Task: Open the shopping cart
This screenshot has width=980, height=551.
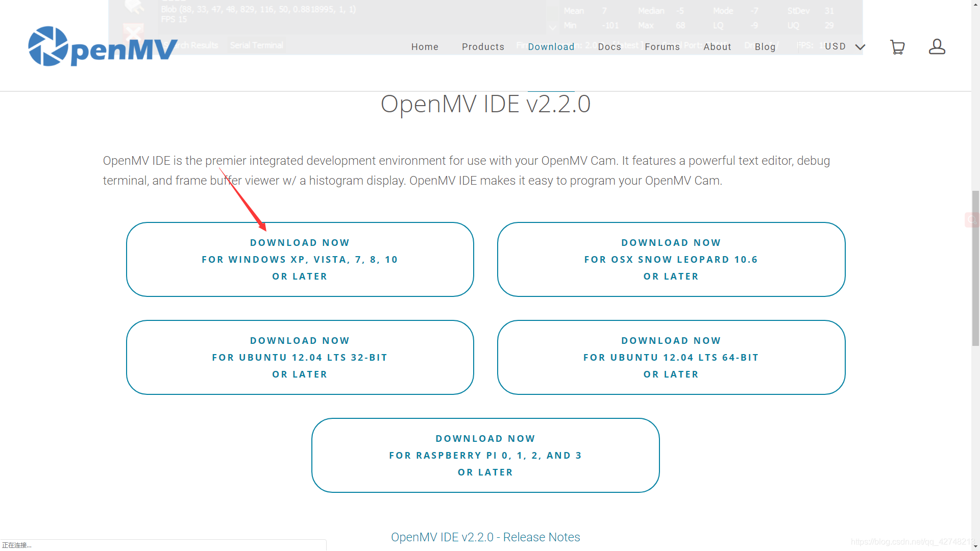Action: point(898,46)
